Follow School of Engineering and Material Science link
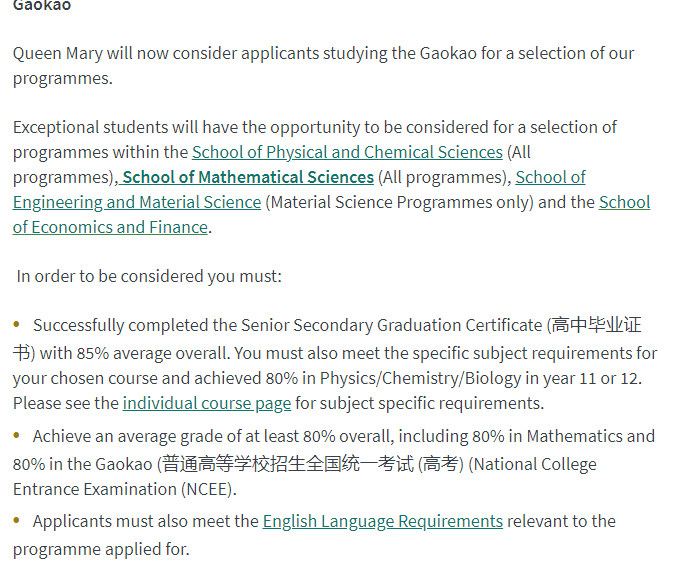The width and height of the screenshot is (681, 561). 137,202
